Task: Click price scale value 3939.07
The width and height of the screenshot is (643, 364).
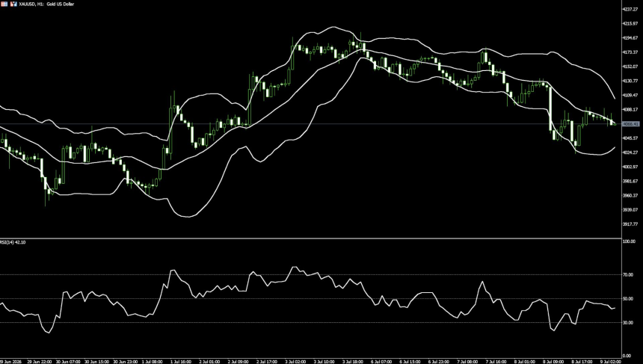Action: coord(630,210)
